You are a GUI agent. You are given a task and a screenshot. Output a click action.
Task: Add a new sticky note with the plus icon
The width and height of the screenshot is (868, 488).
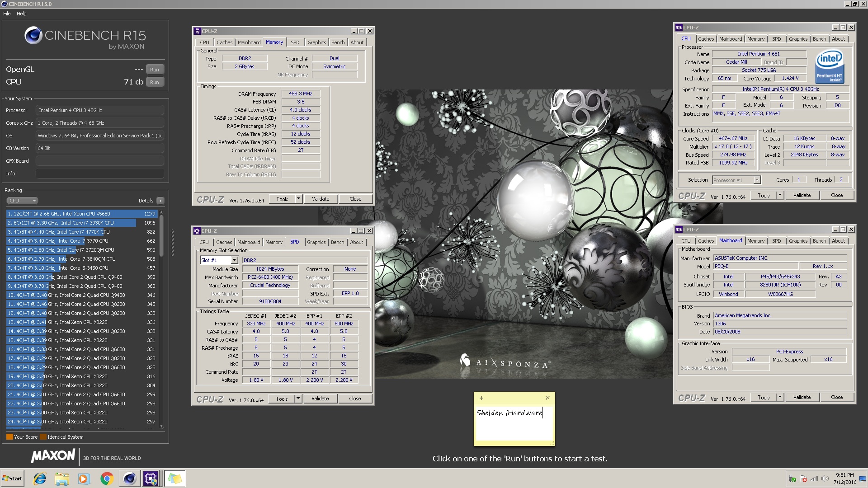(481, 398)
